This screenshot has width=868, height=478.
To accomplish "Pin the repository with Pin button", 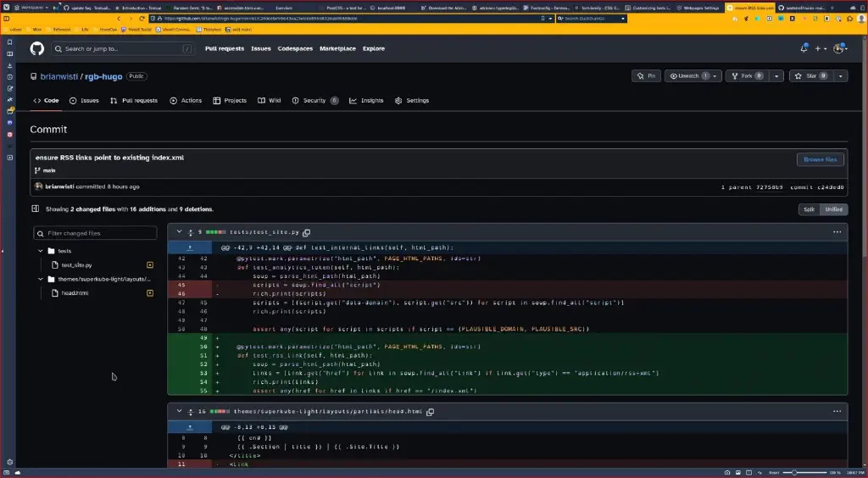I will click(x=646, y=75).
